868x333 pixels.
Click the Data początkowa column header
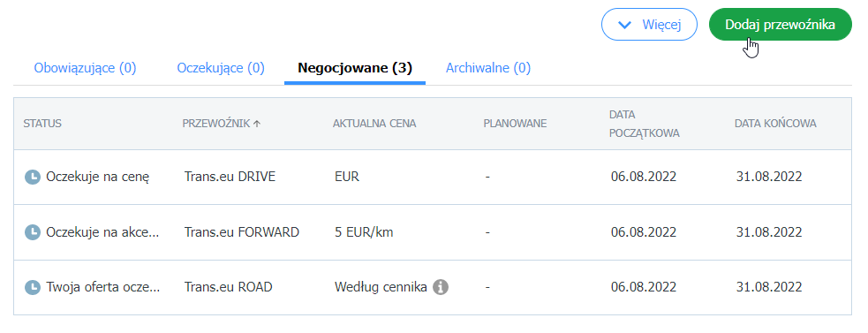[x=645, y=124]
